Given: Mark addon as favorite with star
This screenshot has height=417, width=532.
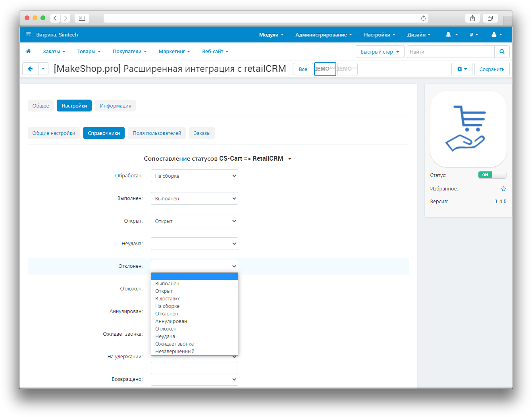Looking at the screenshot, I should 503,189.
